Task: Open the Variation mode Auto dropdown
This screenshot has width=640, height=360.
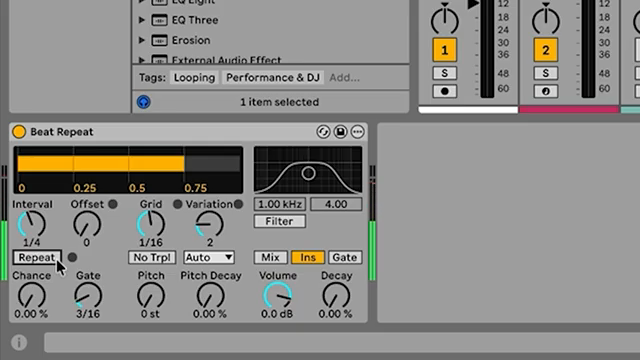Action: point(209,258)
